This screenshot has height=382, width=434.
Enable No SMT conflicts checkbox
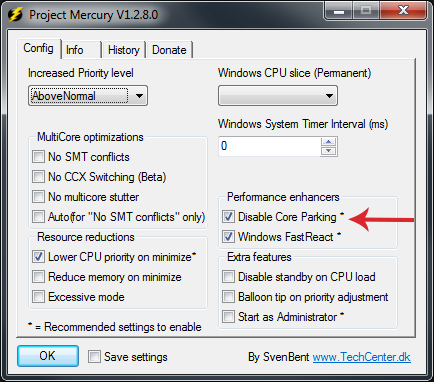click(x=38, y=157)
